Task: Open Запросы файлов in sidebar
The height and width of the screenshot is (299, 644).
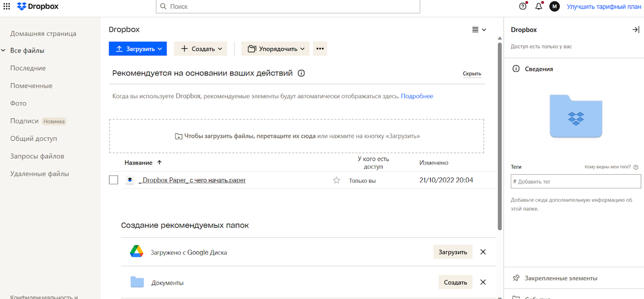Action: [37, 156]
